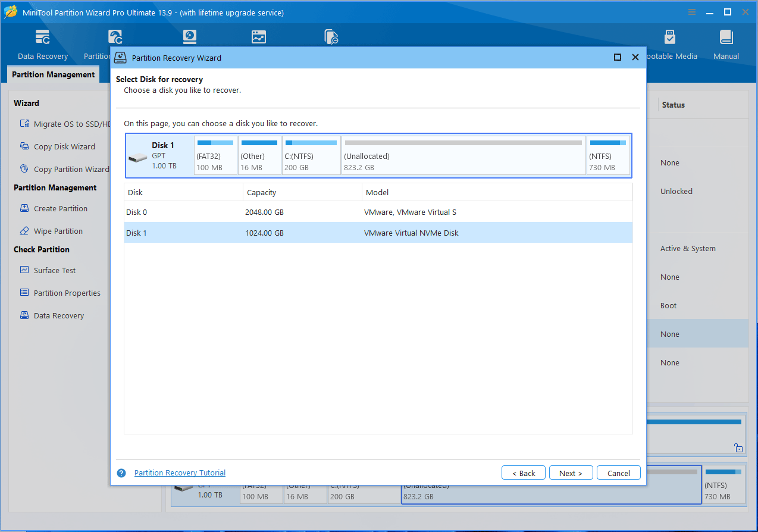Click the Back button
The height and width of the screenshot is (532, 758).
(x=523, y=473)
